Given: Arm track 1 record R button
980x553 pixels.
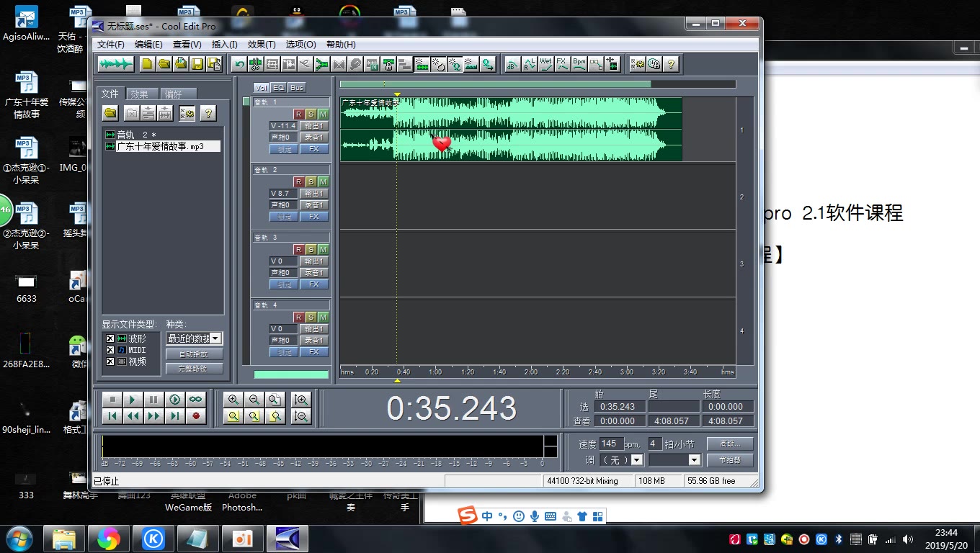Looking at the screenshot, I should [299, 114].
